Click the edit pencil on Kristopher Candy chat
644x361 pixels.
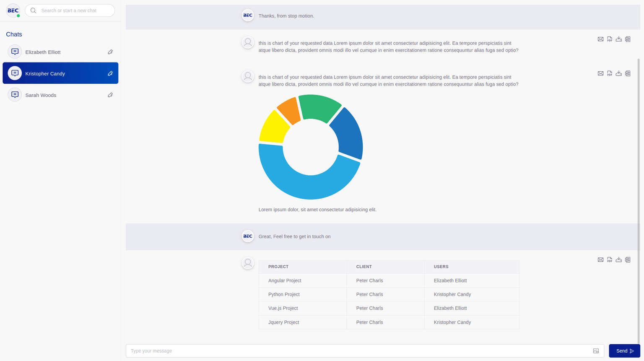tap(110, 73)
